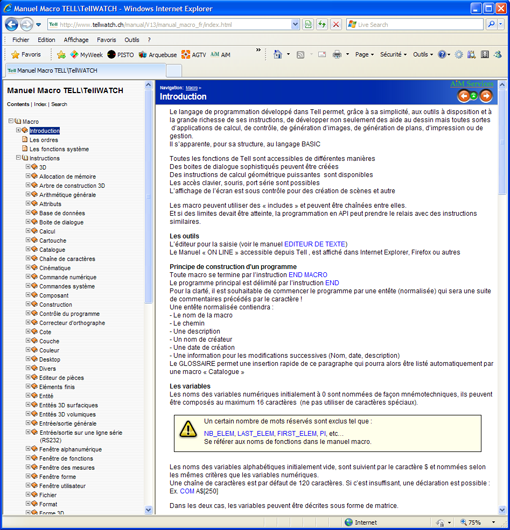Follow the EDITEUR DE TEXTE link

point(315,244)
